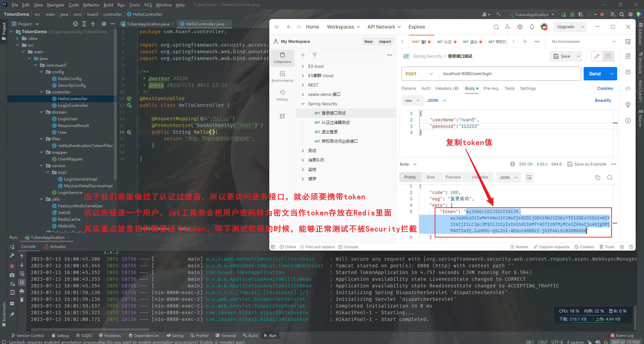The width and height of the screenshot is (644, 344).
Task: Open Terminal tool window tab
Action: coord(226,335)
